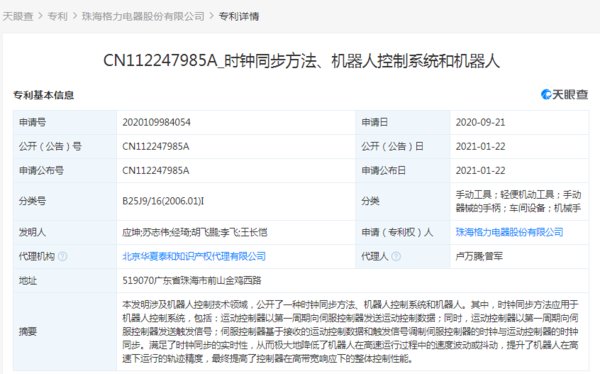
Task: Click the 发明人 label cell
Action: [65, 232]
